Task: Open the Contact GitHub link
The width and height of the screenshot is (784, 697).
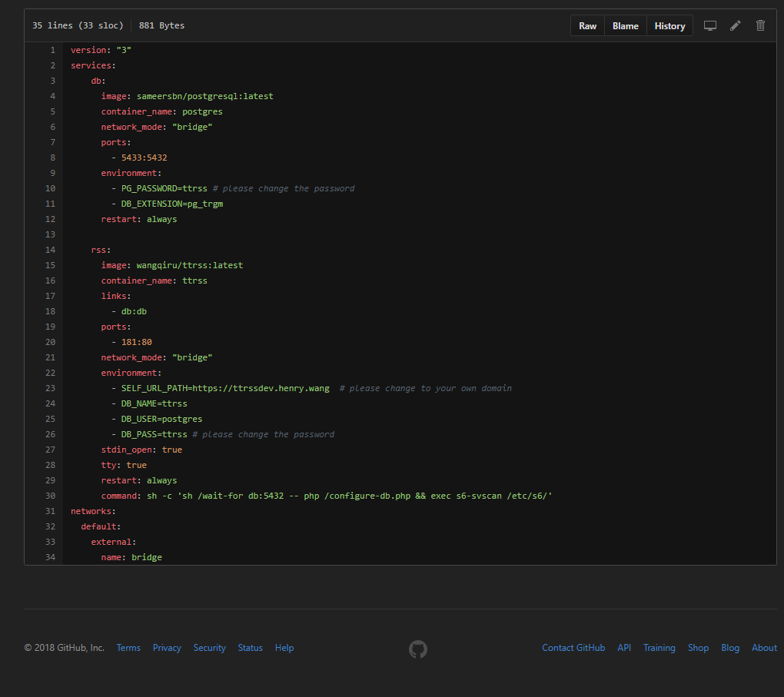Action: (573, 648)
